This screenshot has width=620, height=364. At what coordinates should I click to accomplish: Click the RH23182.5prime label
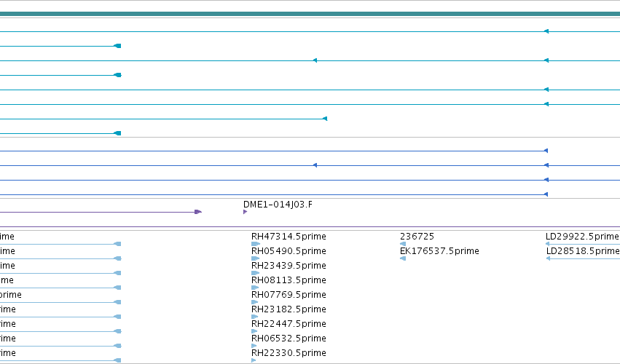tap(289, 309)
